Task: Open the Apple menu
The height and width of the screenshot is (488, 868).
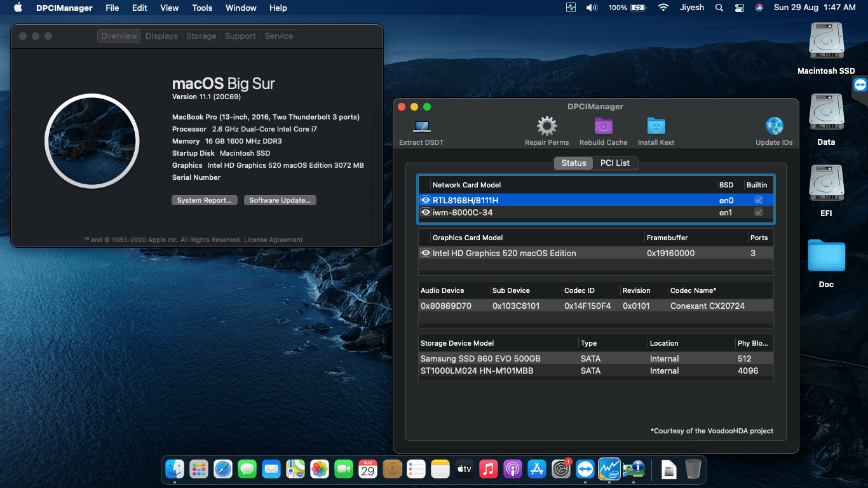Action: coord(18,8)
